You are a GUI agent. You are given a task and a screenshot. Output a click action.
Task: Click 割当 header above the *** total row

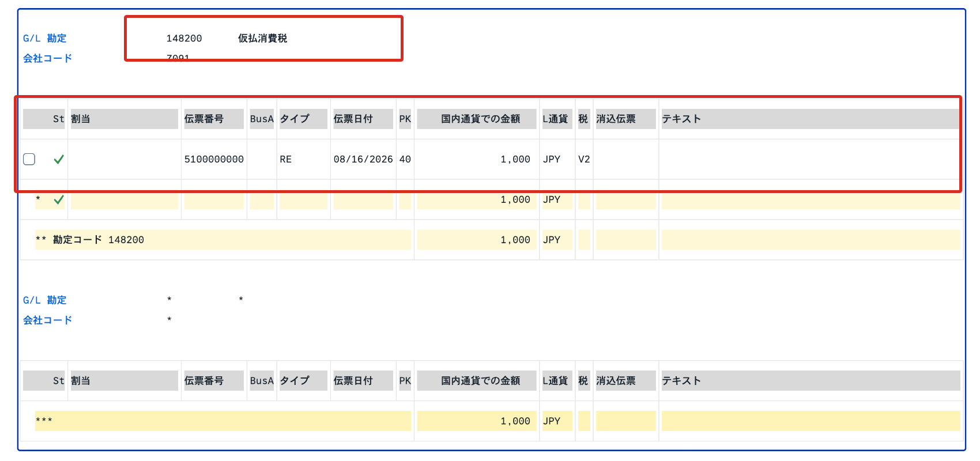click(125, 380)
